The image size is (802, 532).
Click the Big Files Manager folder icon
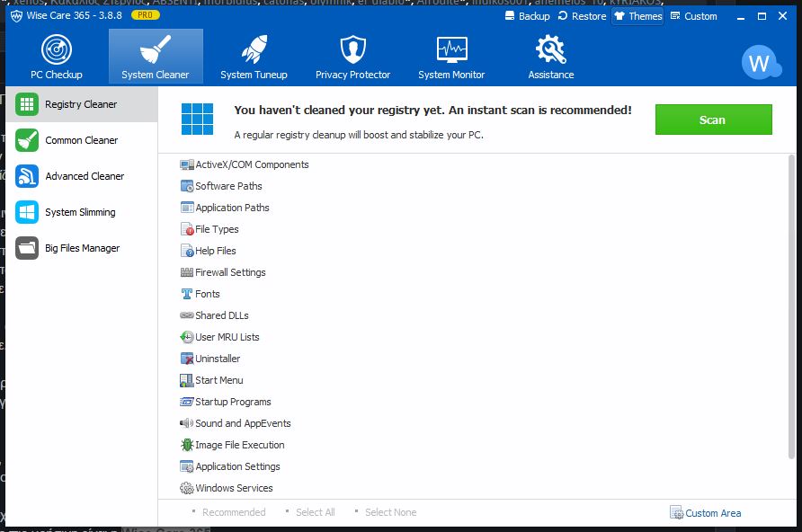(x=27, y=248)
